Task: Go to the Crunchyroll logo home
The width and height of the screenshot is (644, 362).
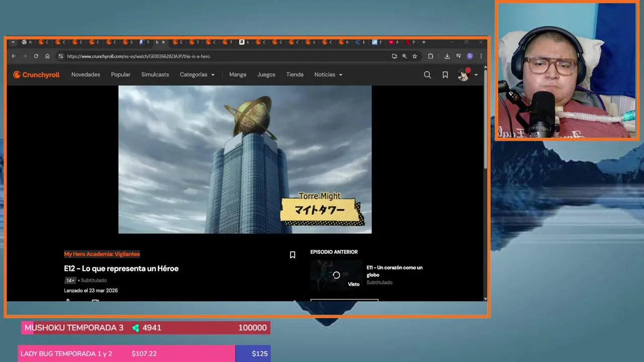Action: coord(36,74)
